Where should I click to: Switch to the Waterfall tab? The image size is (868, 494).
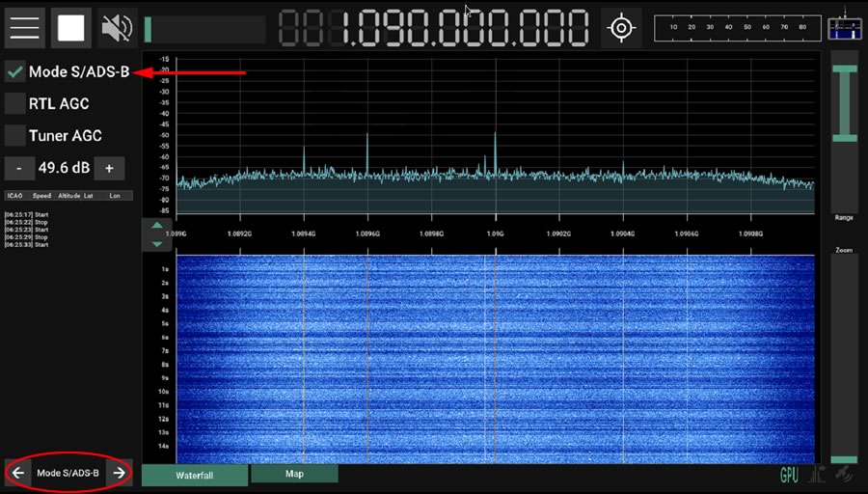(x=194, y=476)
